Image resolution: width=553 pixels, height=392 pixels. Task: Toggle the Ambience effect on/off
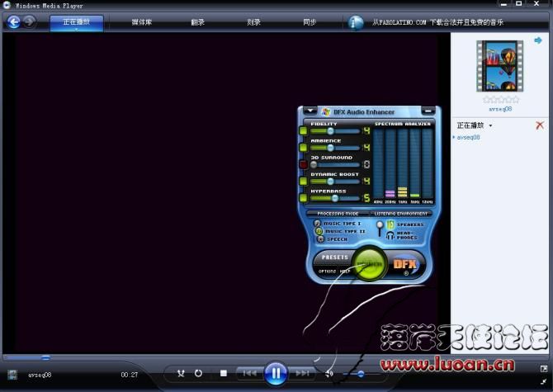[303, 148]
